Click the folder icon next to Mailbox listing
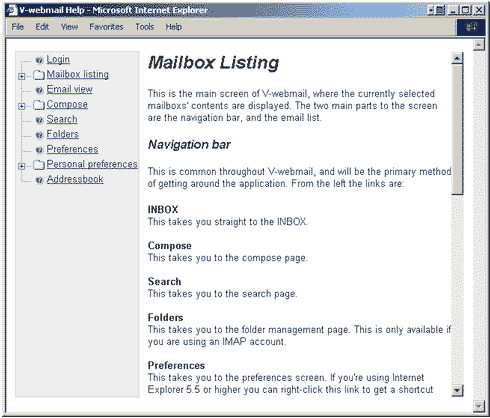 39,75
